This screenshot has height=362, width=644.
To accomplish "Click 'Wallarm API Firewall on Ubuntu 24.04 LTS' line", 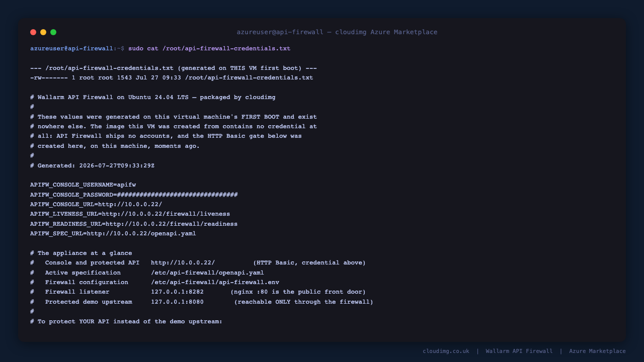I will coord(153,98).
